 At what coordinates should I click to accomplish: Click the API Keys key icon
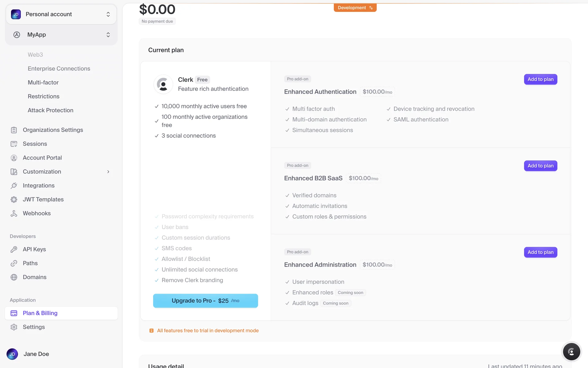click(x=14, y=249)
